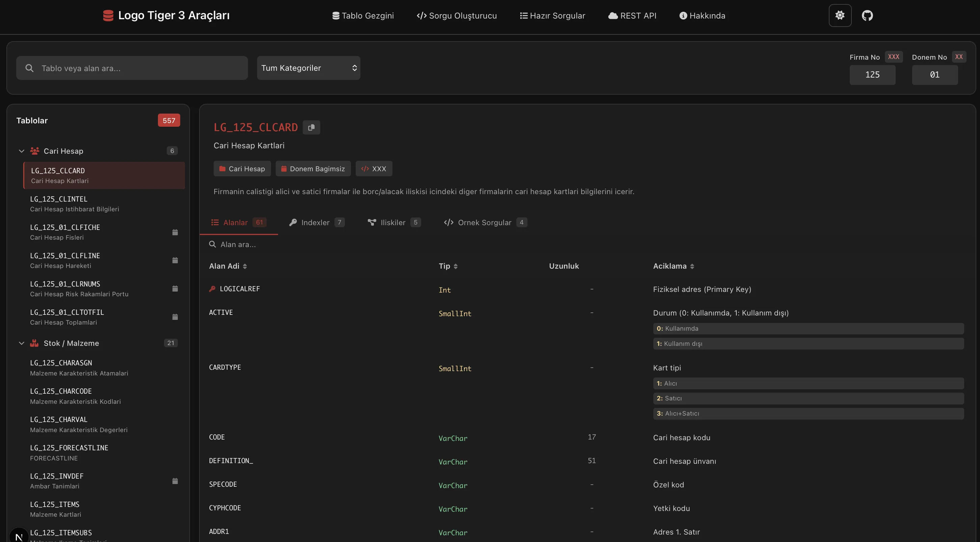Collapse the Cari Hesap category
The image size is (980, 542).
(22, 151)
